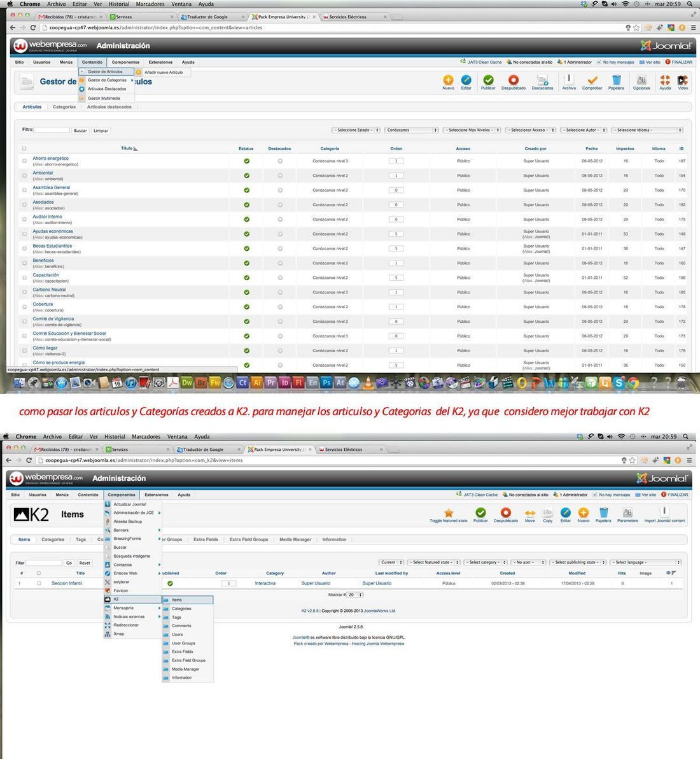
Task: Click the Buscar filter button
Action: pos(80,131)
